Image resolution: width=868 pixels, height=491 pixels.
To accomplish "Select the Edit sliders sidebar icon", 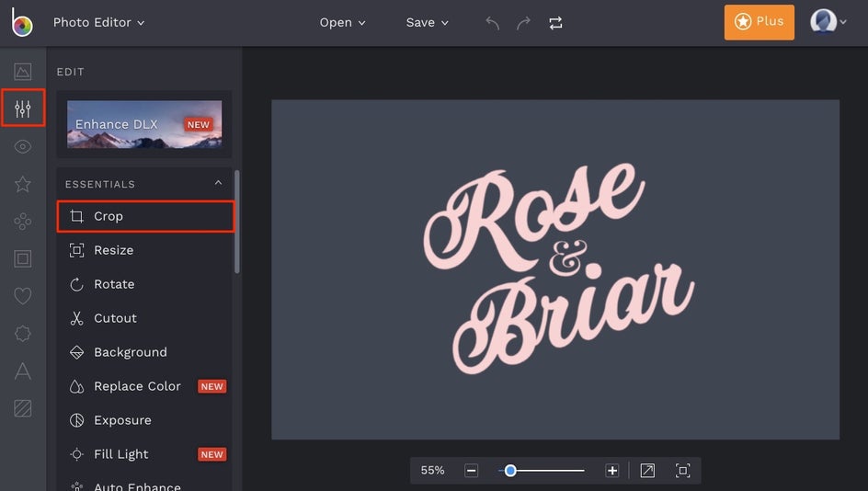I will [23, 109].
